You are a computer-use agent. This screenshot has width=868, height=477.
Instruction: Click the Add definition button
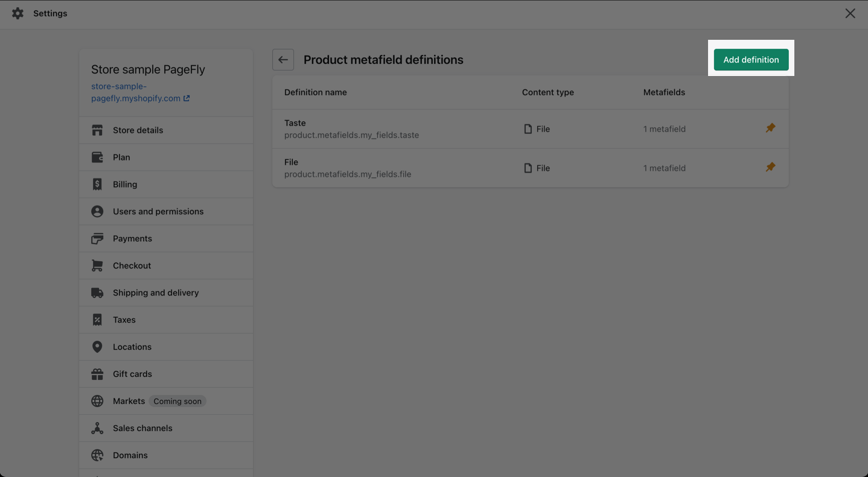coord(751,60)
